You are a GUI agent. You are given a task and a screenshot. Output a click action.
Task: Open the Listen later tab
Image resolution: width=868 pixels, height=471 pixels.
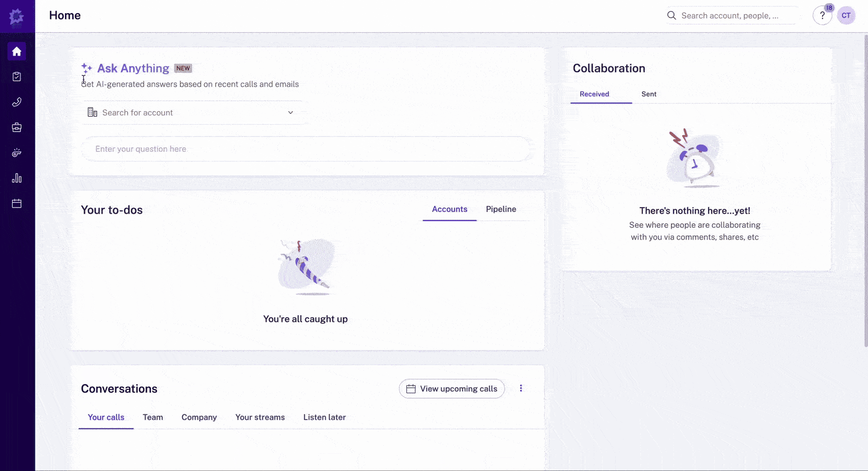(324, 417)
